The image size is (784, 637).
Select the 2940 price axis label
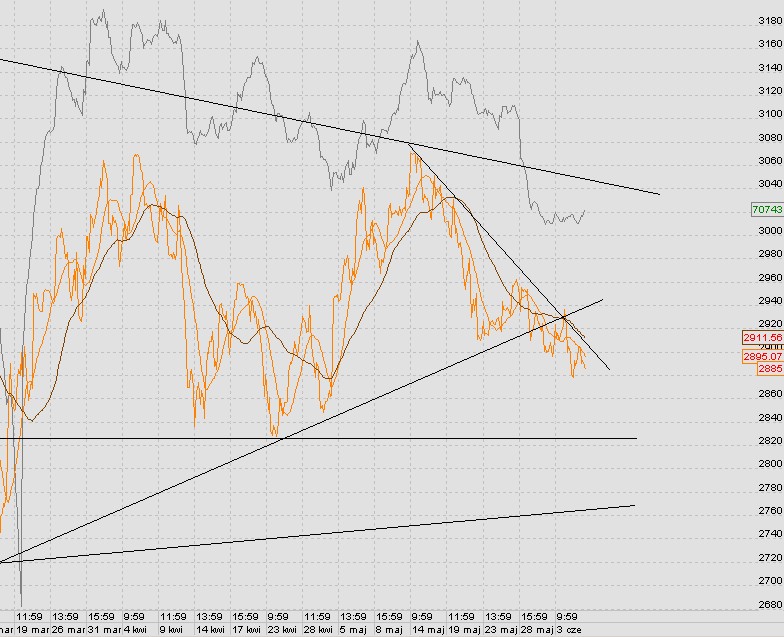(770, 300)
